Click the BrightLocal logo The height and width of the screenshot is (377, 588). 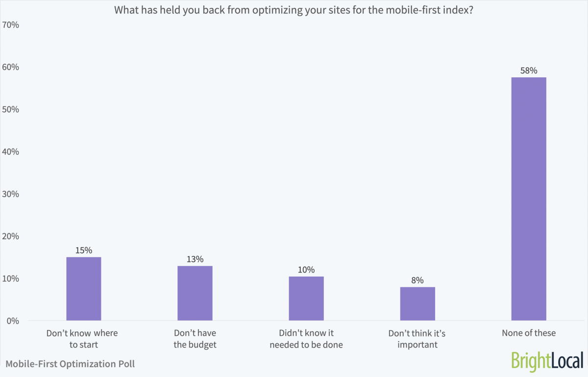[x=546, y=361]
